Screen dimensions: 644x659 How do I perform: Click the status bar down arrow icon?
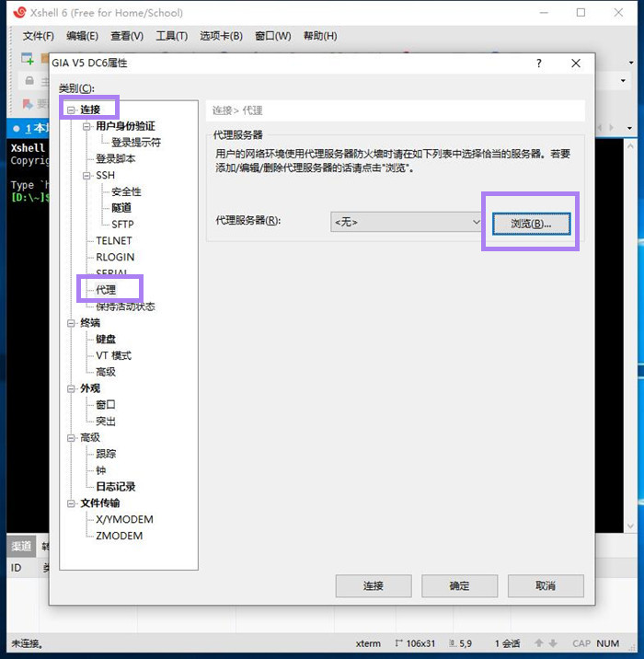[x=553, y=643]
